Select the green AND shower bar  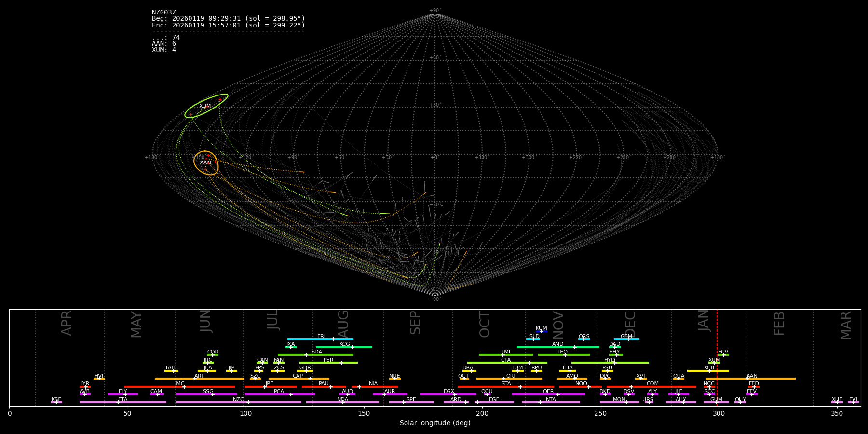point(558,347)
